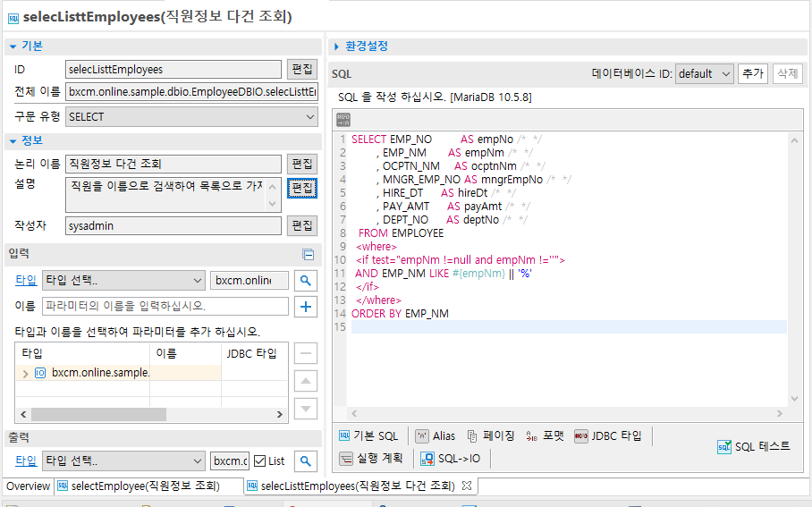Click the 편집 button next to ID
812x507 pixels.
[301, 69]
